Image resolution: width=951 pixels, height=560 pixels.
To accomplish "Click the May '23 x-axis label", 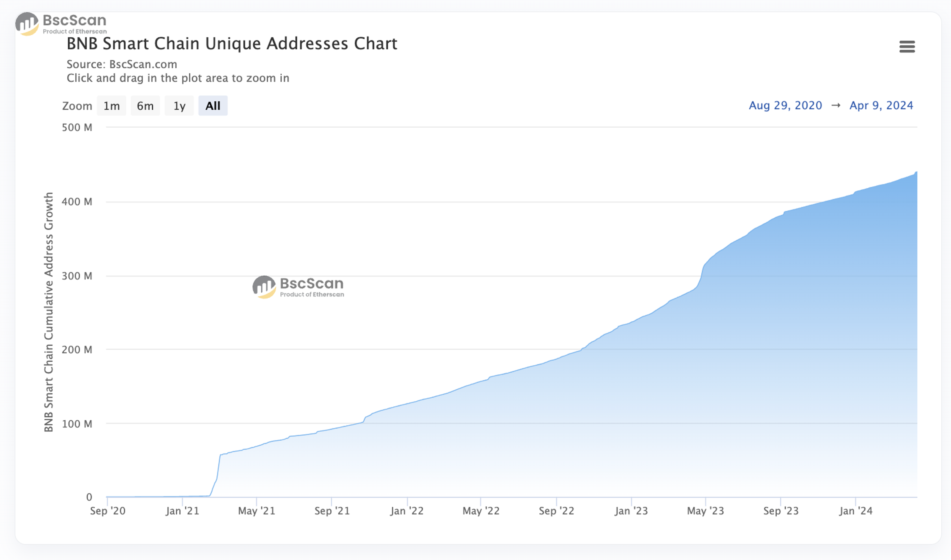I will (706, 511).
